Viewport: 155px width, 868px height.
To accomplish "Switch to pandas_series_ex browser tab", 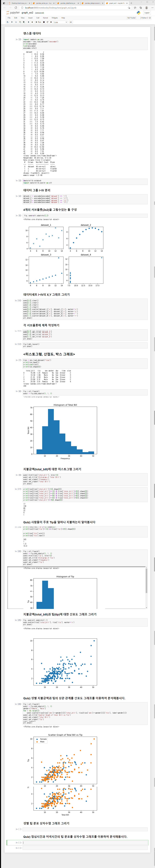I will click(x=44, y=3).
